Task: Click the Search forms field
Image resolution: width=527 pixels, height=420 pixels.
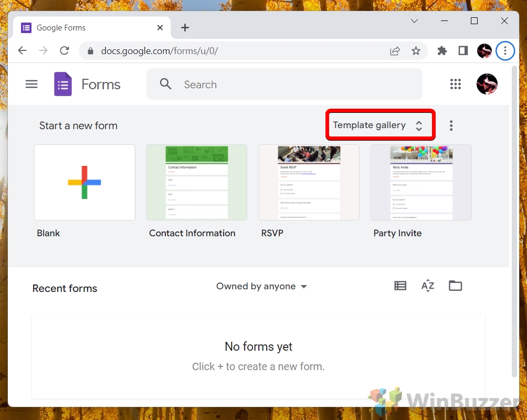Action: [284, 84]
